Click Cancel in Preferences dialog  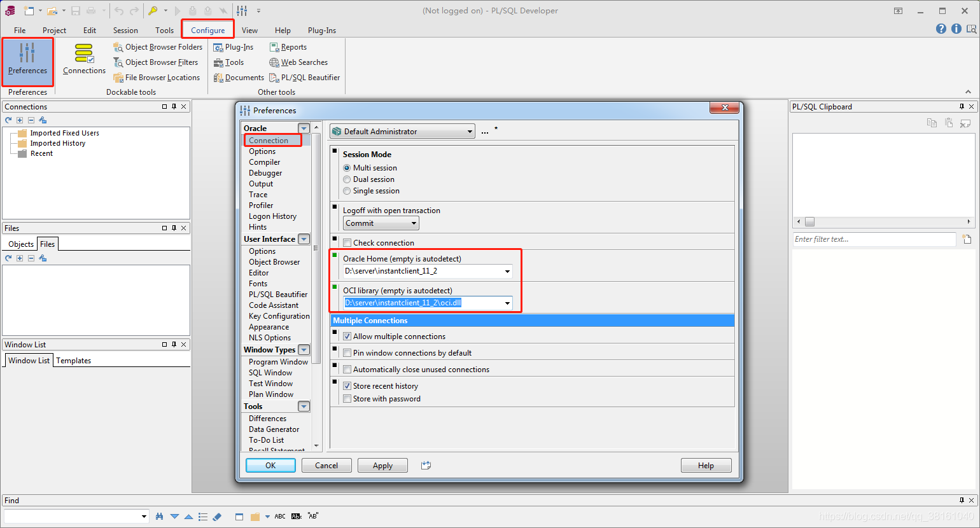(x=326, y=466)
